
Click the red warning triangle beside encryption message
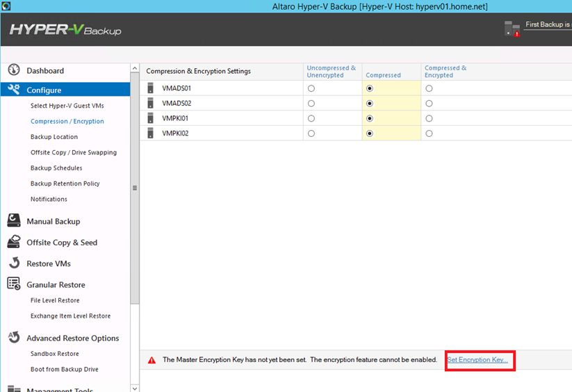pos(152,360)
